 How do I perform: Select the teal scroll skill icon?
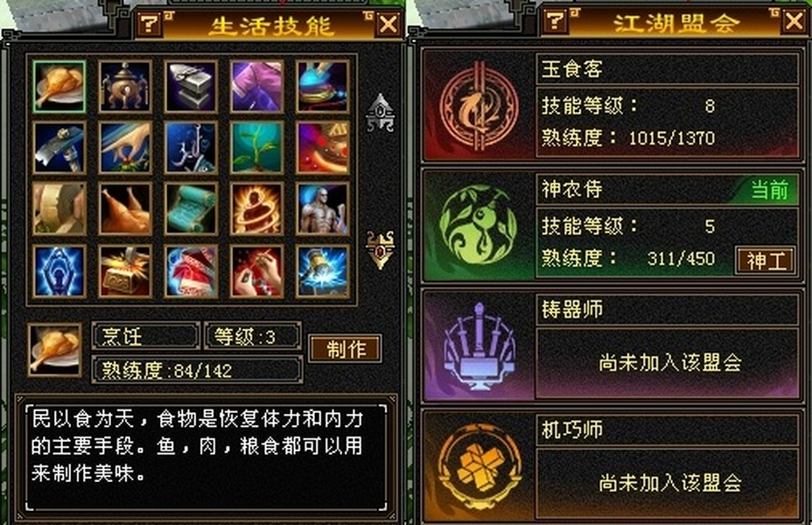tap(191, 208)
